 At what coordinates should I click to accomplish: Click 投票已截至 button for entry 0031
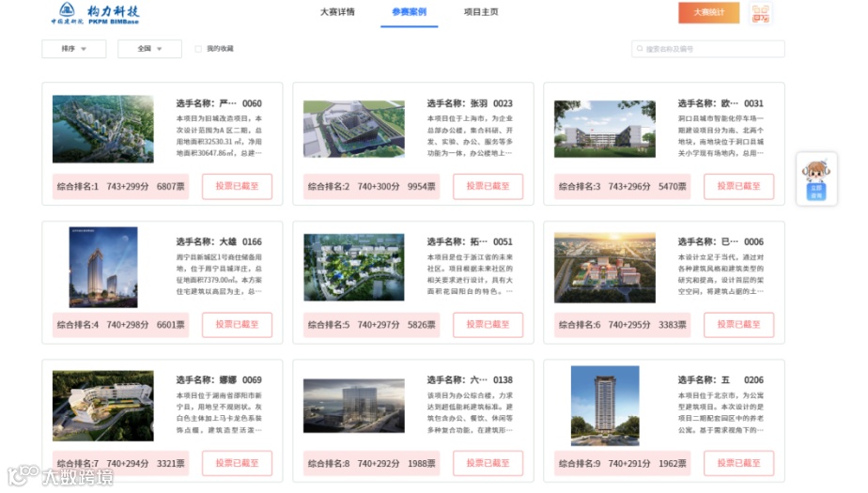(x=738, y=187)
